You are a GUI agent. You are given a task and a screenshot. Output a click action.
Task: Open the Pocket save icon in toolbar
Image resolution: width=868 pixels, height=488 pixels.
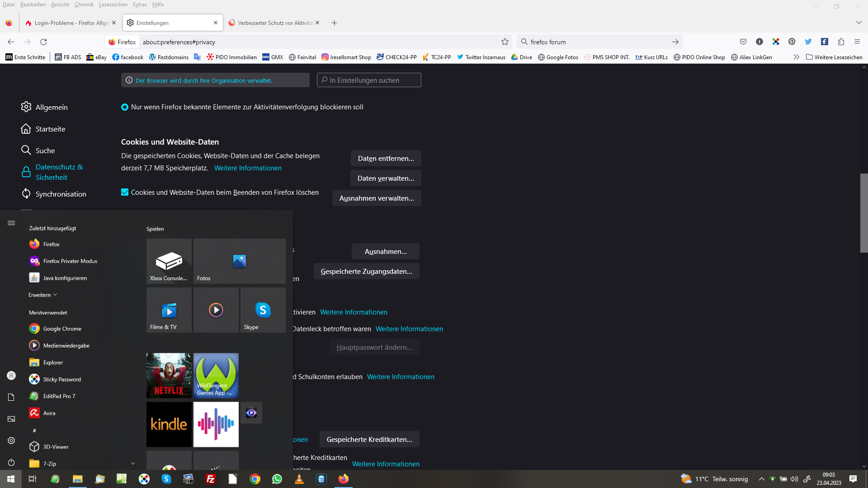(743, 42)
